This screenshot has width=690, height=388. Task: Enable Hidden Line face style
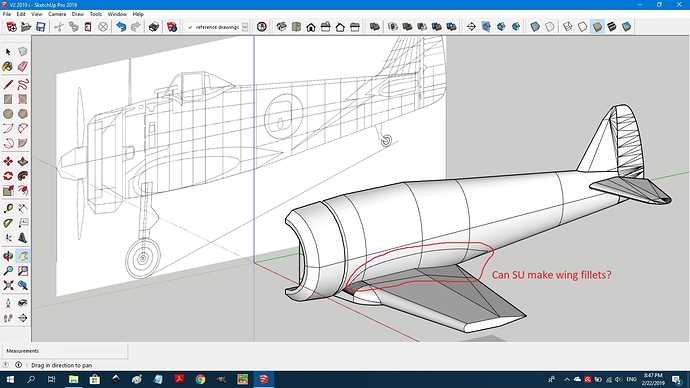coord(582,27)
